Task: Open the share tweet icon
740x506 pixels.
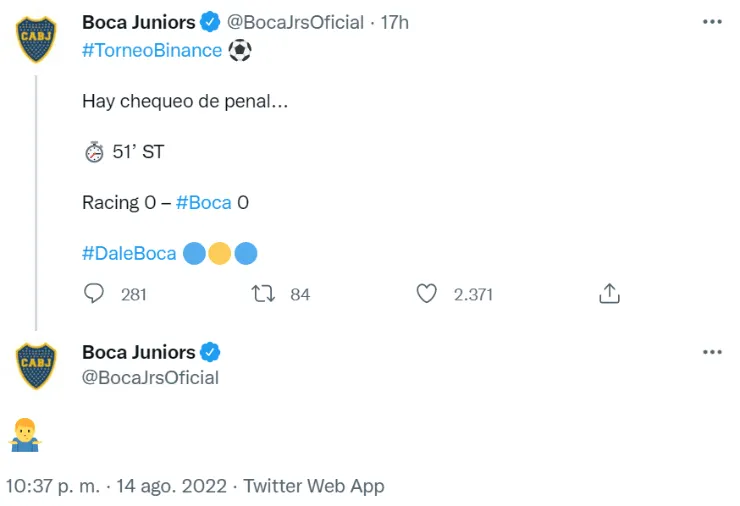Action: pos(610,294)
